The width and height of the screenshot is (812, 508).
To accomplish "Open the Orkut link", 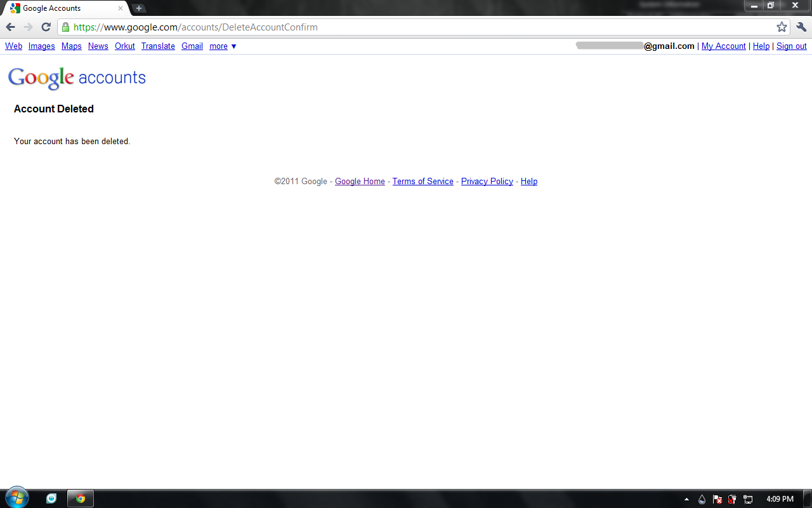I will click(125, 46).
